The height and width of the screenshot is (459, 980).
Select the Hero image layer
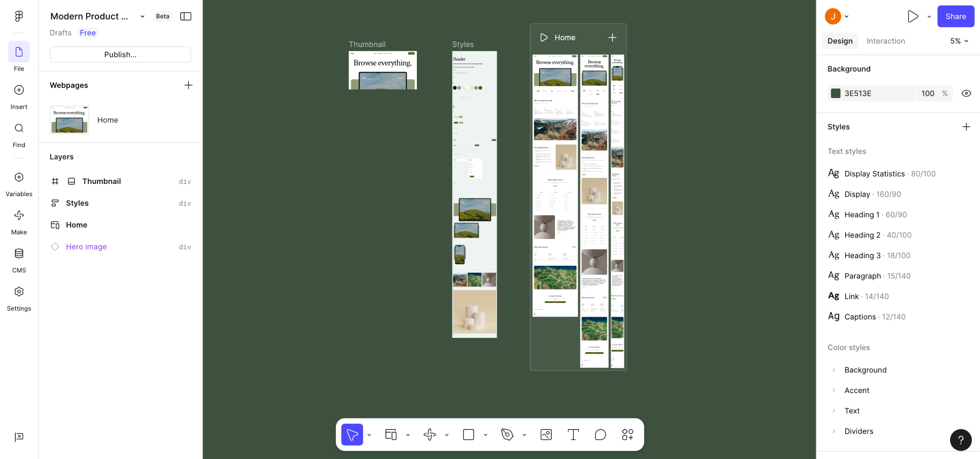(x=86, y=247)
